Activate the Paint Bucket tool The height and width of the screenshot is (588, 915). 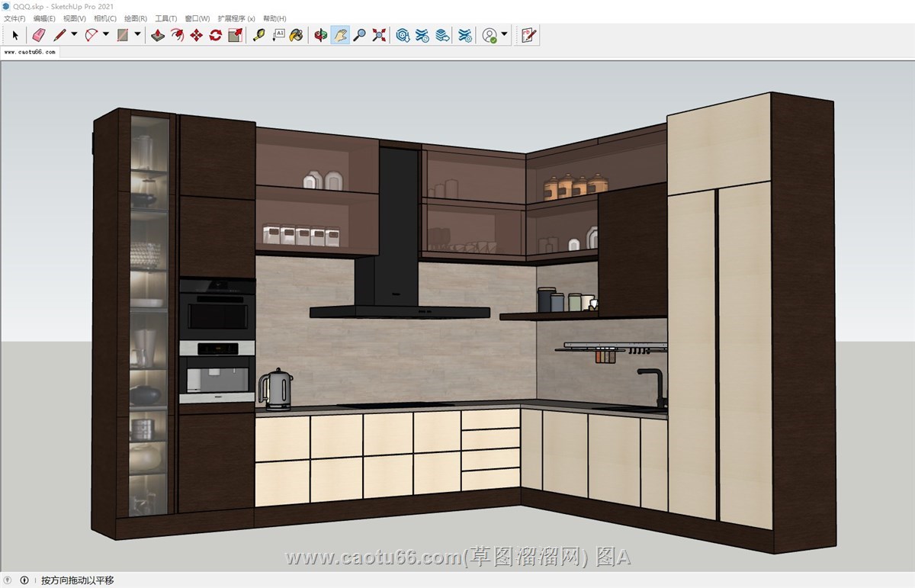(x=297, y=35)
